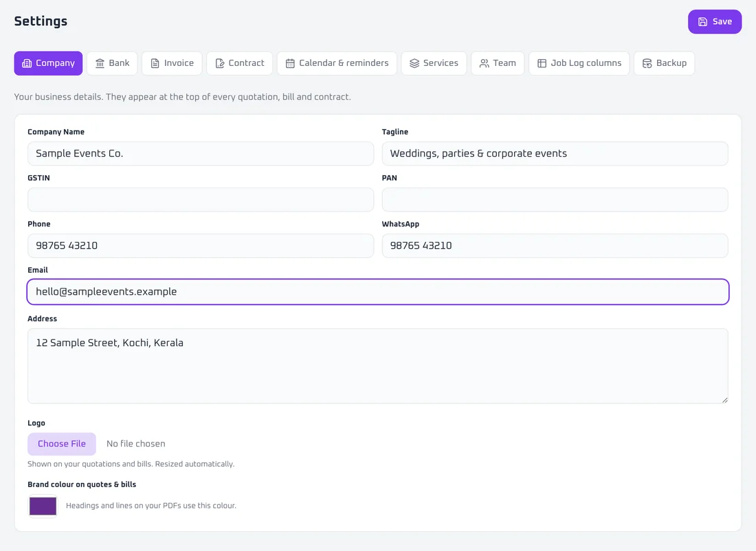Click the document icon on Invoice tab
This screenshot has height=551, width=756.
[x=155, y=63]
